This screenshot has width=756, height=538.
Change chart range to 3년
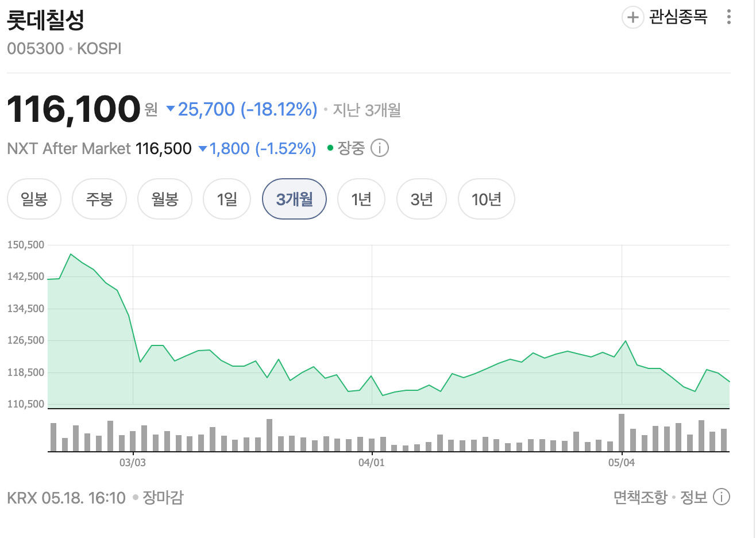(422, 199)
